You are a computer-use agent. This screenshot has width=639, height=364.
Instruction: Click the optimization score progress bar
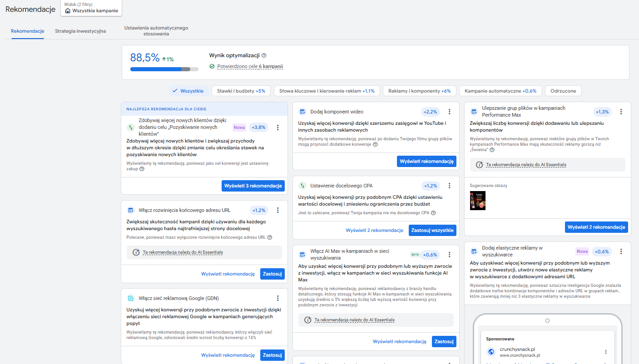tap(164, 69)
